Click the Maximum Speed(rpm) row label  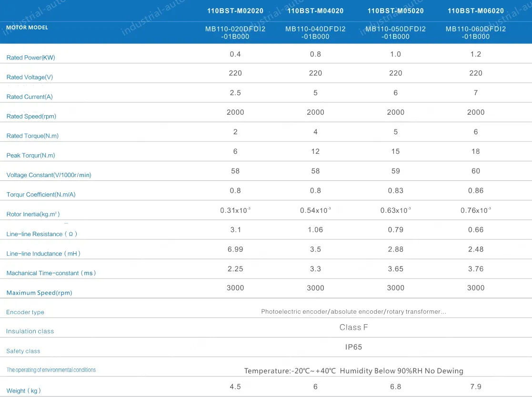39,293
